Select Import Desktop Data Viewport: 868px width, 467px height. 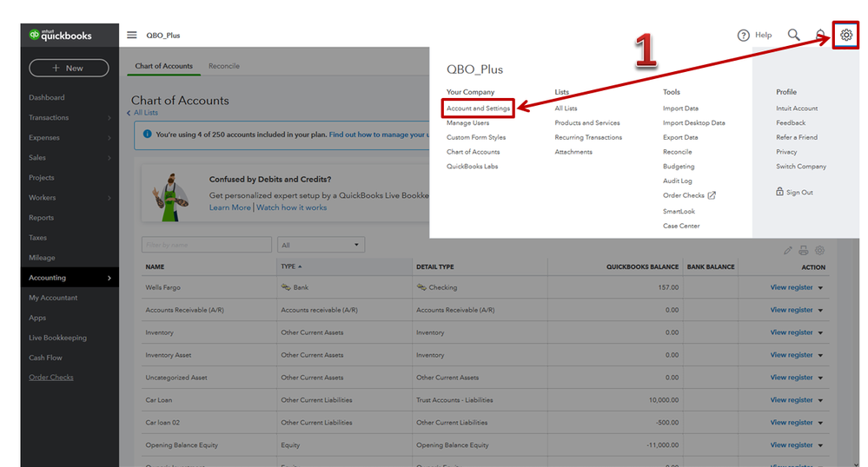pyautogui.click(x=693, y=123)
